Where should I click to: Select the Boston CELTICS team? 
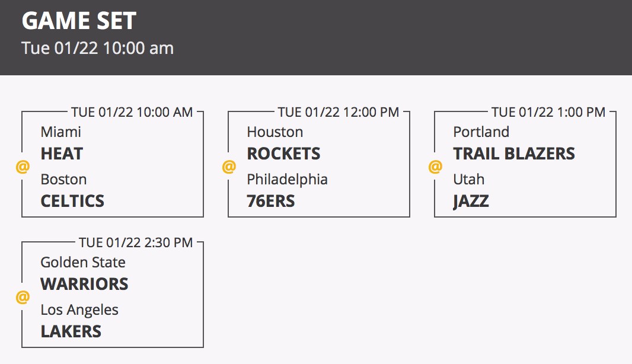(x=72, y=190)
